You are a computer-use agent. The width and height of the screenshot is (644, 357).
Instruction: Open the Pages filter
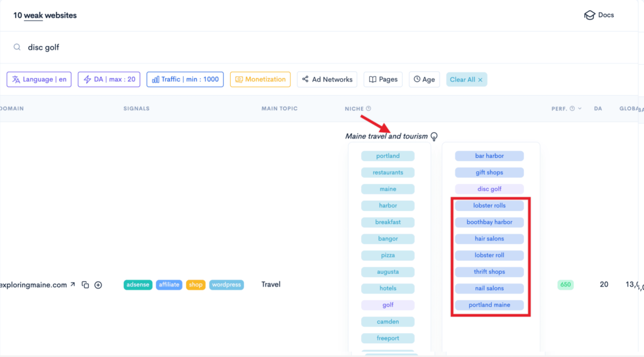[x=383, y=79]
